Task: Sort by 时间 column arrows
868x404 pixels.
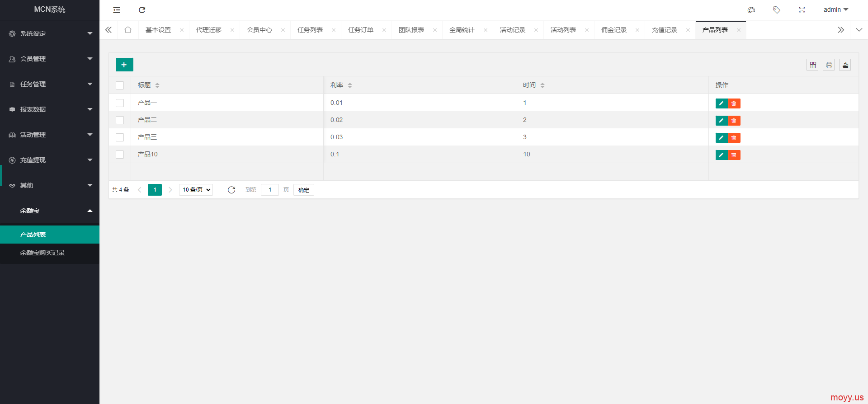Action: pos(542,85)
